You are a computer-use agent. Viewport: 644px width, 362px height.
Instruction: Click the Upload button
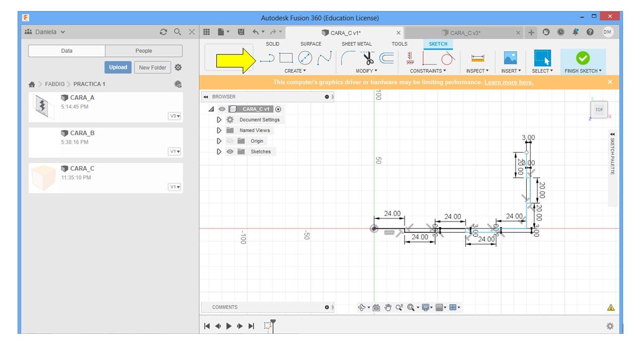click(x=118, y=67)
